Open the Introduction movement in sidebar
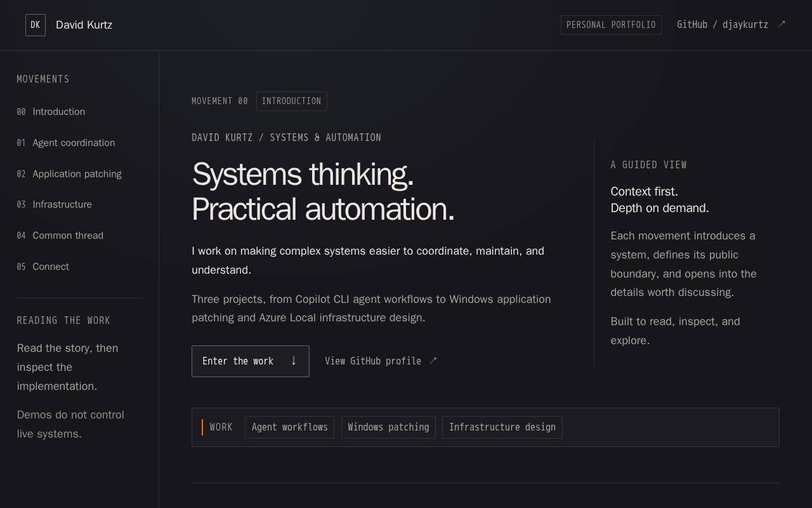Image resolution: width=812 pixels, height=508 pixels. [51, 112]
